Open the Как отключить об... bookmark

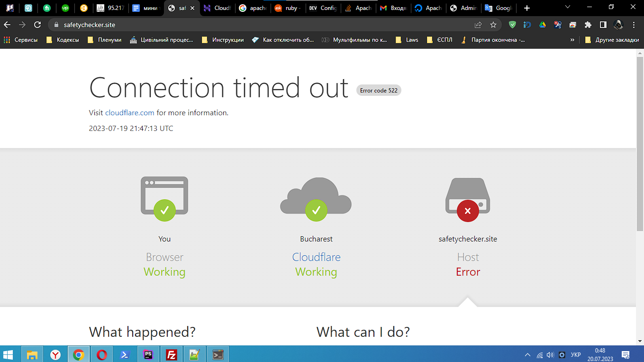click(x=283, y=40)
